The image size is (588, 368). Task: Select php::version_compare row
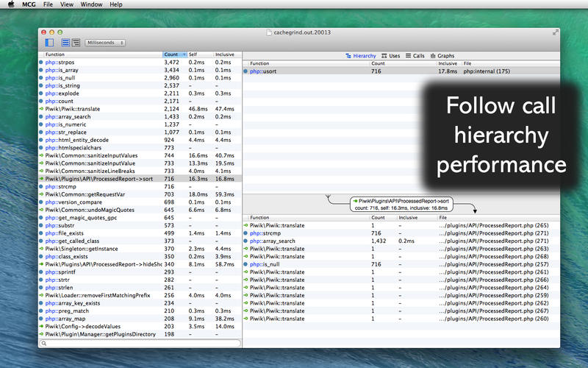click(x=140, y=202)
